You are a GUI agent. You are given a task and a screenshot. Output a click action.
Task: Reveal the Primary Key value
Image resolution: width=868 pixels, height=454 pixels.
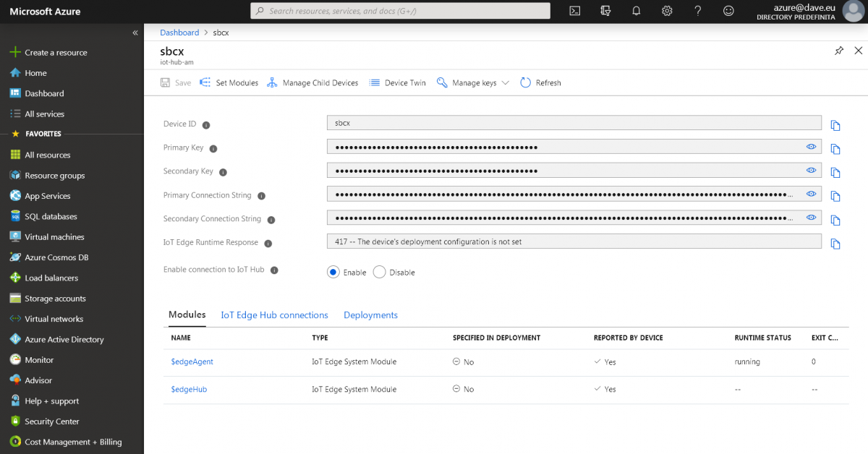(811, 146)
